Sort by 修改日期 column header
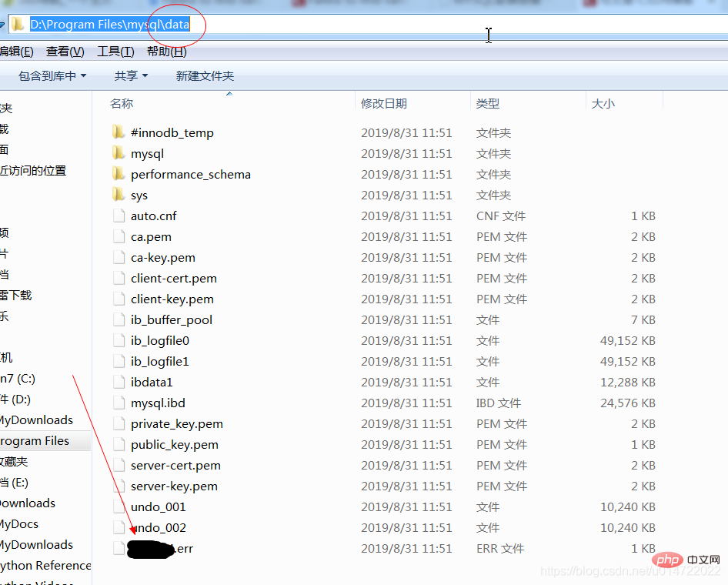Image resolution: width=728 pixels, height=585 pixels. (384, 103)
